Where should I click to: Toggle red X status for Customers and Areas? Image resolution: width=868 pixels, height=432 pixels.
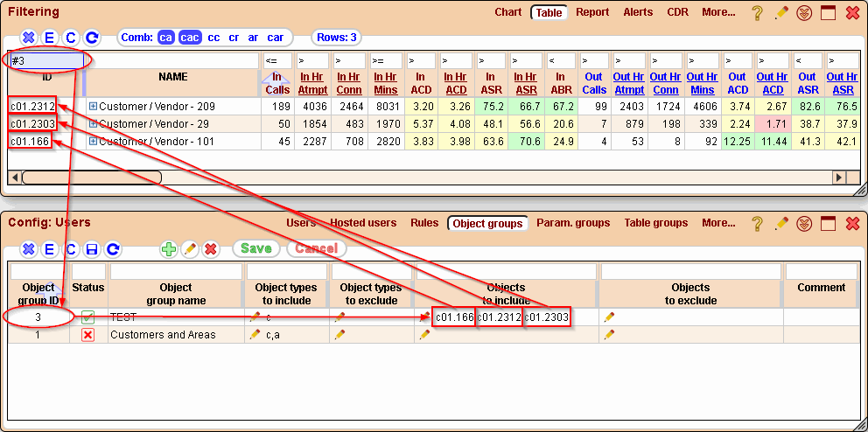point(87,335)
